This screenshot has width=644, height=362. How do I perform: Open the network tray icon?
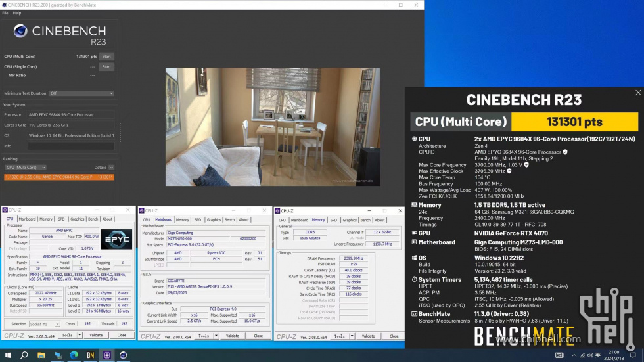(x=582, y=355)
